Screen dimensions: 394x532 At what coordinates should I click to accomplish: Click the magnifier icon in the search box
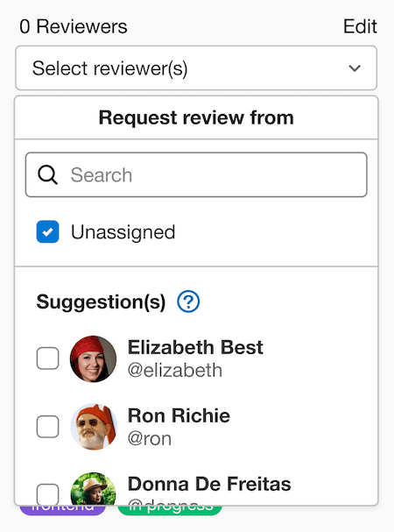click(x=47, y=174)
